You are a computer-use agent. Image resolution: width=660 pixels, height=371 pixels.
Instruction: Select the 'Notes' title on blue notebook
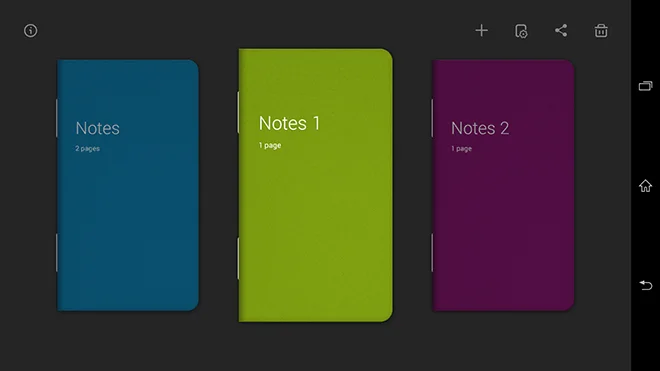tap(98, 128)
